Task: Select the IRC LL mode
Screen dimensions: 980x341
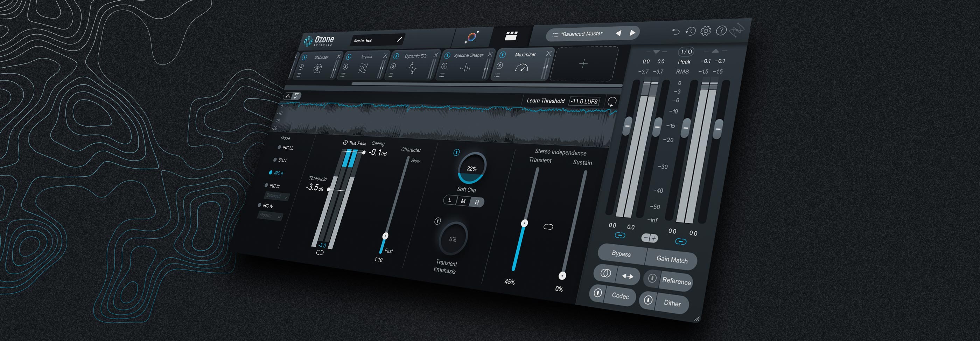Action: (x=286, y=148)
